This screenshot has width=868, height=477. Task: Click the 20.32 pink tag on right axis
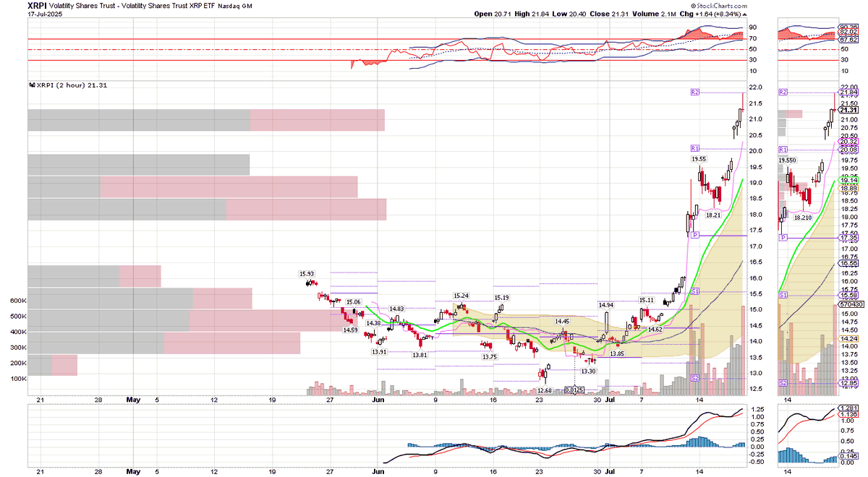pyautogui.click(x=848, y=142)
